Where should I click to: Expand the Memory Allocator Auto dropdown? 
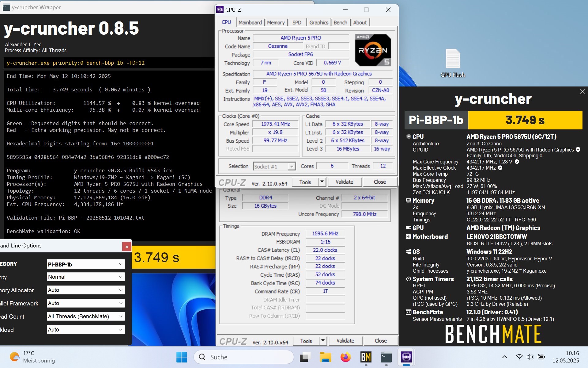coord(86,290)
